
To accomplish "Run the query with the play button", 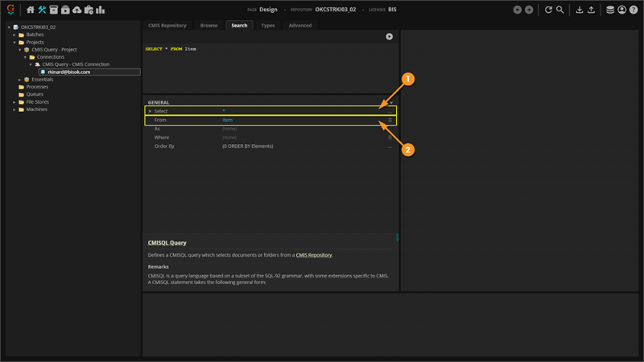I will 390,36.
